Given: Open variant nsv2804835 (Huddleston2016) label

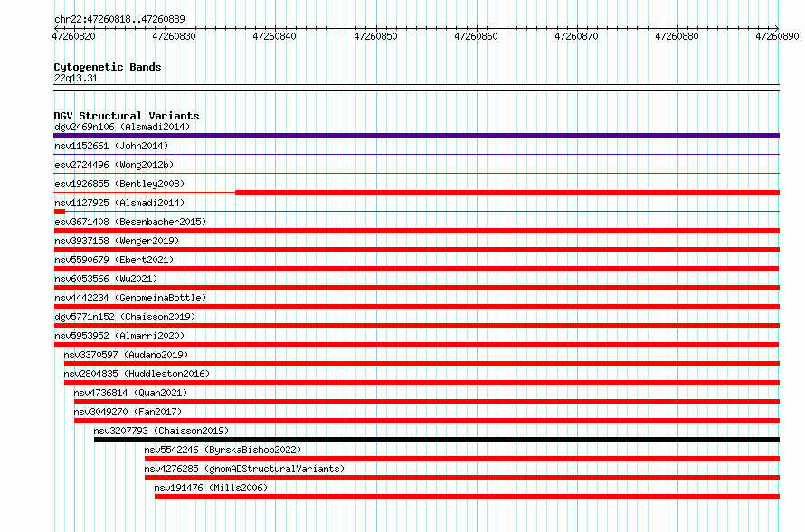Looking at the screenshot, I should click(137, 374).
